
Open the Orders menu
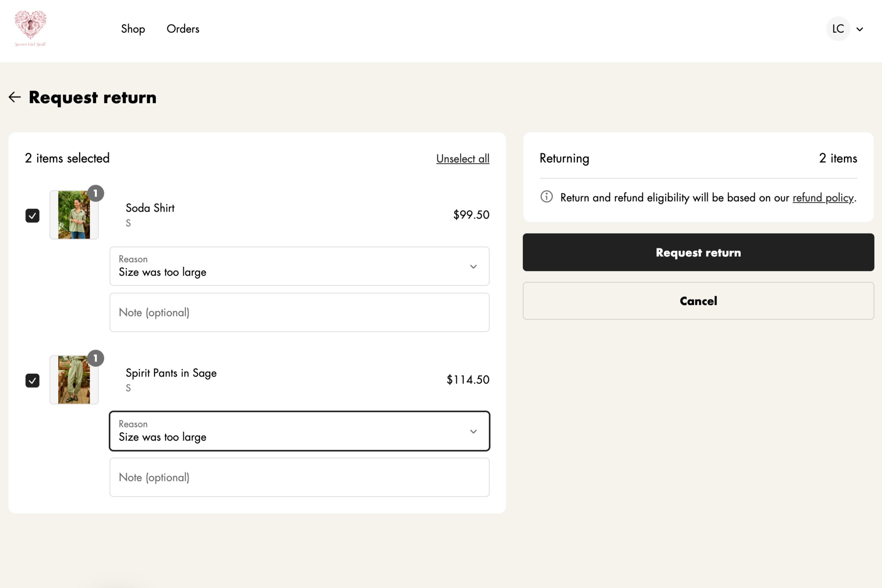pyautogui.click(x=183, y=29)
